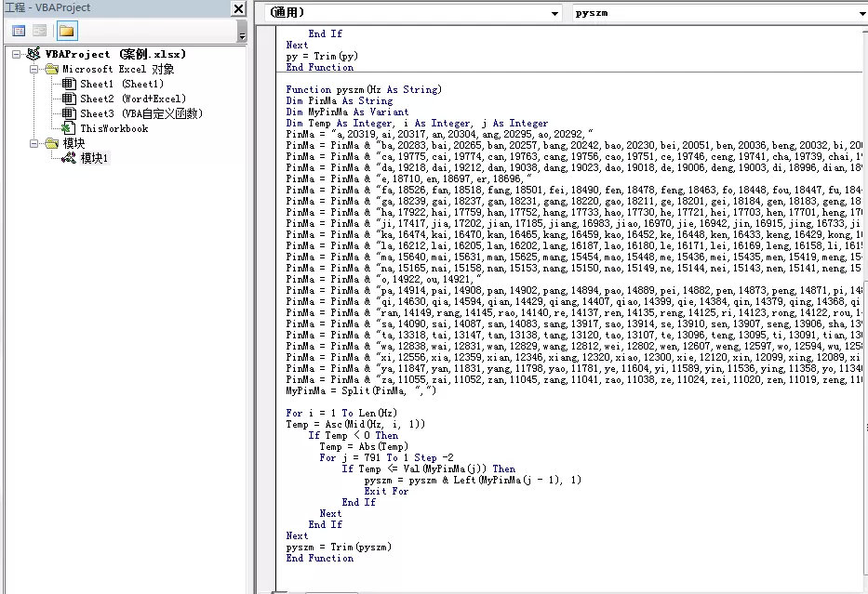Click the VBAProject root project icon
The height and width of the screenshot is (594, 868).
pyautogui.click(x=34, y=54)
